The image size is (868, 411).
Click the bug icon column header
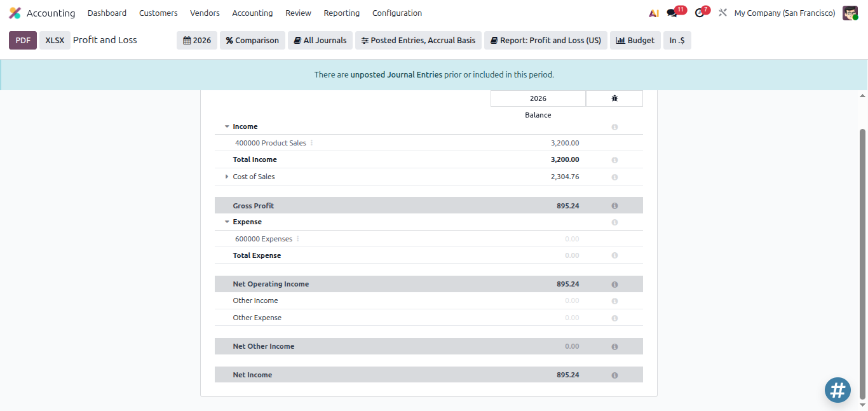click(614, 98)
